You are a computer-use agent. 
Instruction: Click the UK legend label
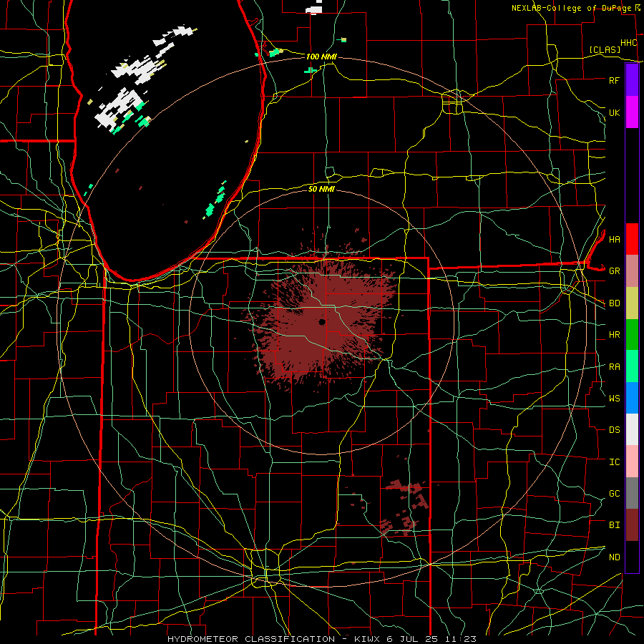click(614, 112)
